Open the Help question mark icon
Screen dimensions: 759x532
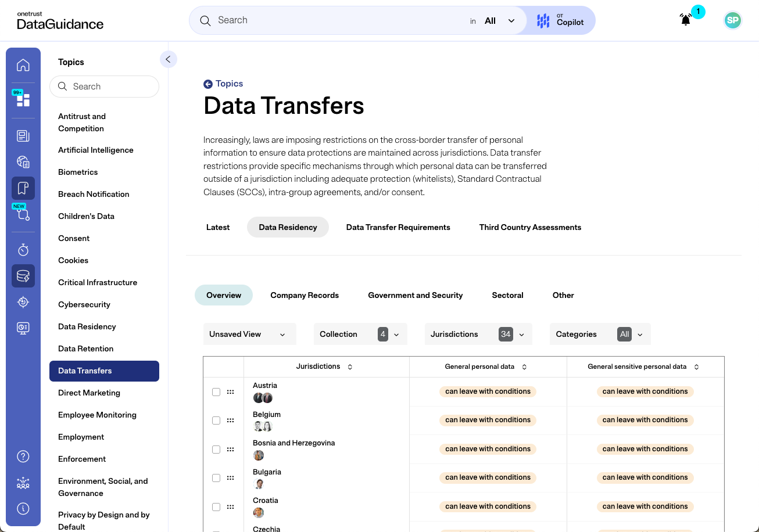point(23,456)
